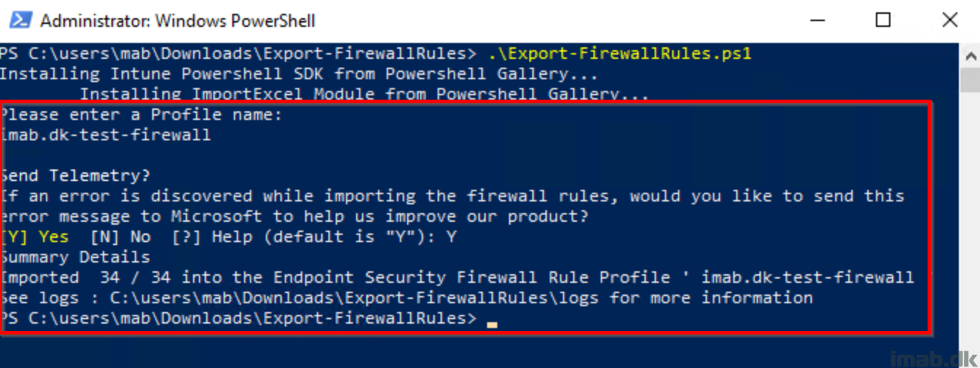The height and width of the screenshot is (368, 980).
Task: Click the Please enter a Profile name prompt
Action: (x=141, y=115)
